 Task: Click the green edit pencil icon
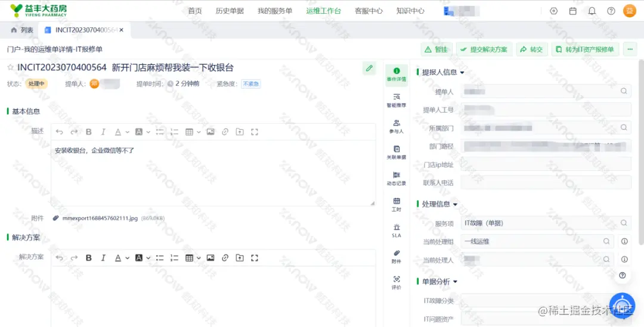[x=369, y=68]
